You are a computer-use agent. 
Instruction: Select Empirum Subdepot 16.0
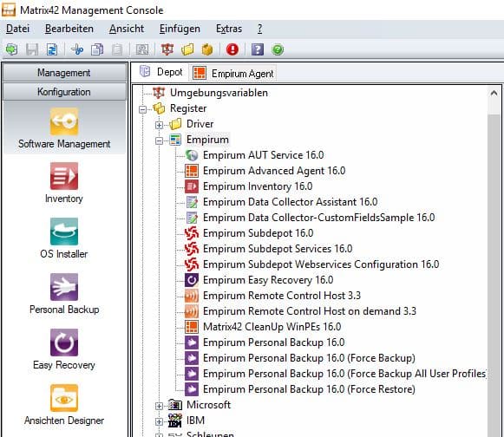259,233
